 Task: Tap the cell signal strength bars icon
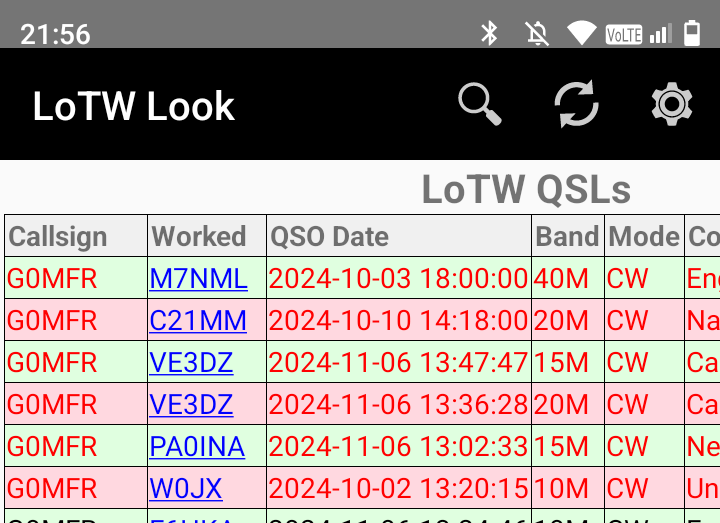pos(661,34)
